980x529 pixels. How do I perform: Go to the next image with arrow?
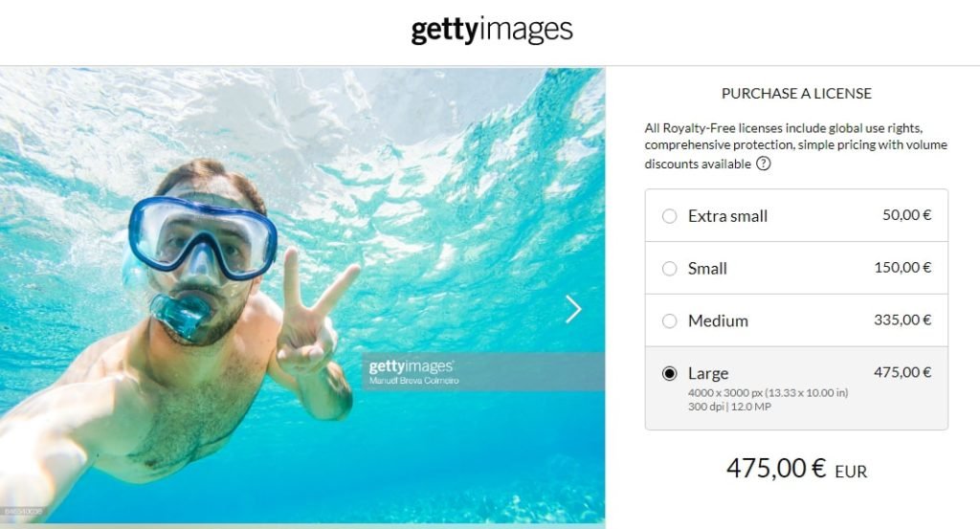(573, 309)
